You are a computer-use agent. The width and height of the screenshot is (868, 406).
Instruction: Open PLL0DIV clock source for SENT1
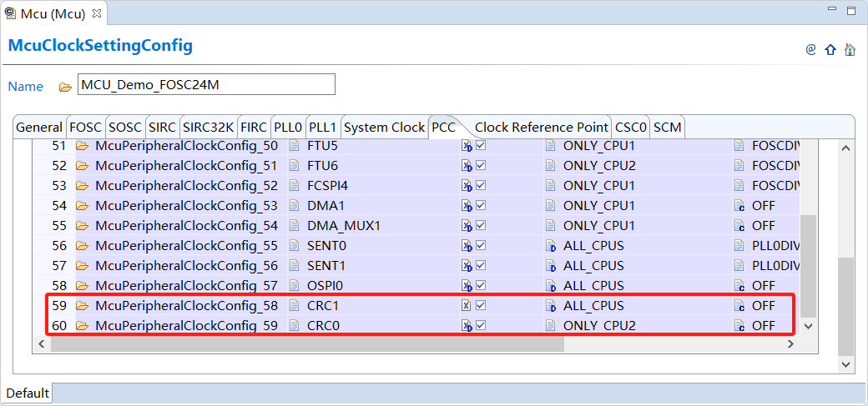click(x=775, y=266)
